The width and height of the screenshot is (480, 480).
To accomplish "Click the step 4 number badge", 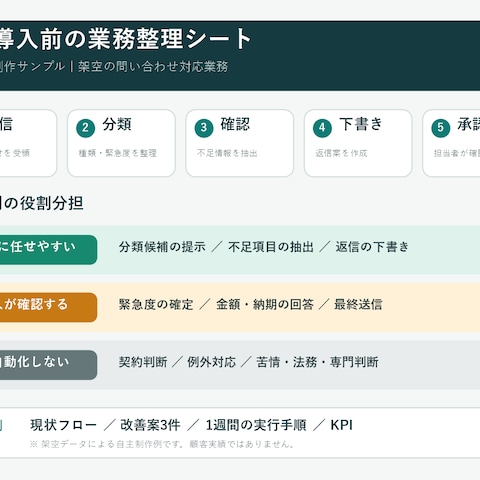I will click(322, 128).
